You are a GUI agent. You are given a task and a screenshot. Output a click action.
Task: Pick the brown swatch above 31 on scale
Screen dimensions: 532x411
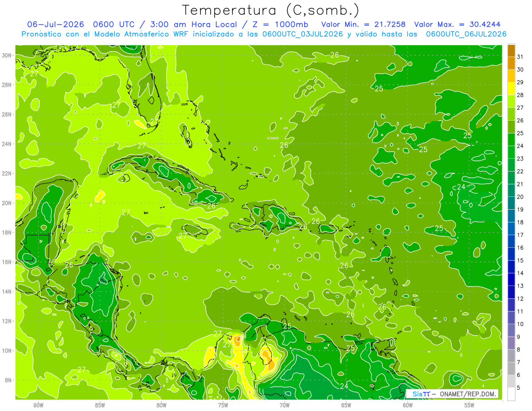(x=511, y=51)
